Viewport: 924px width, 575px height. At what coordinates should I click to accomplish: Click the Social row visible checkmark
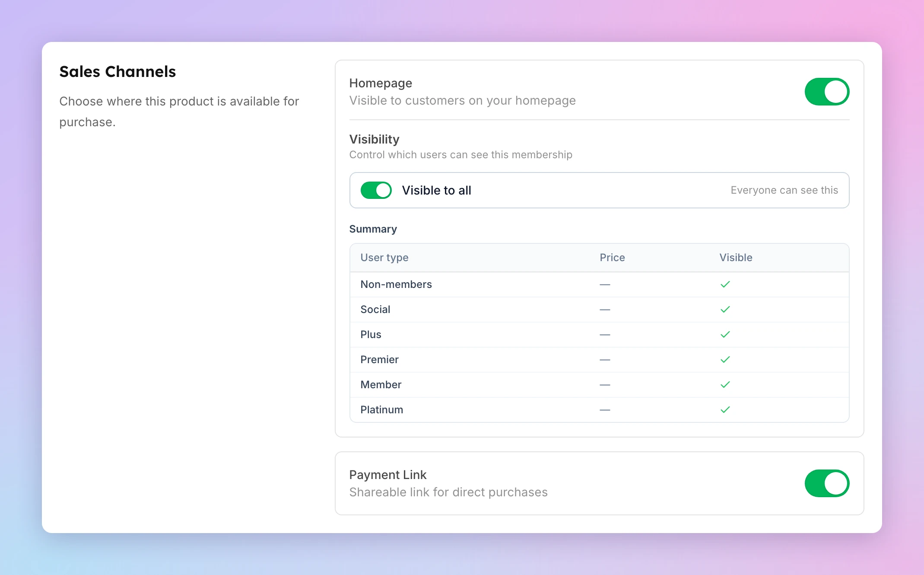tap(725, 309)
